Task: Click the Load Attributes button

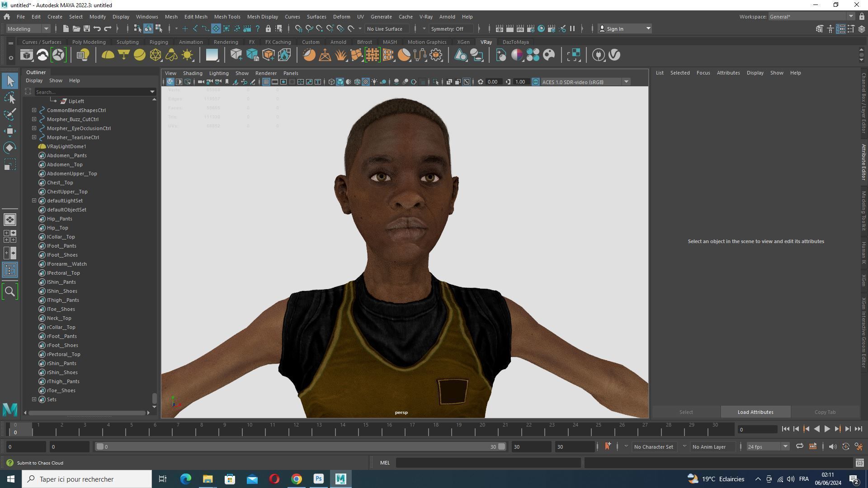Action: point(755,412)
